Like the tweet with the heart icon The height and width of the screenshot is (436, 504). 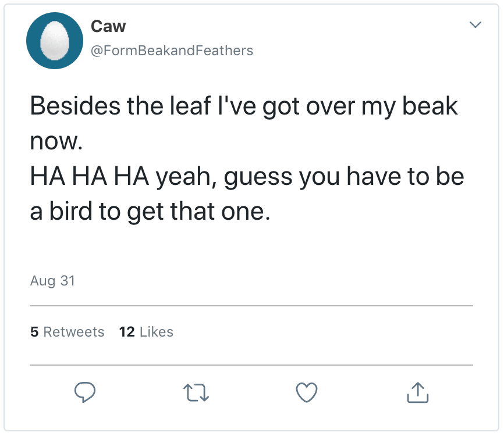pyautogui.click(x=307, y=393)
